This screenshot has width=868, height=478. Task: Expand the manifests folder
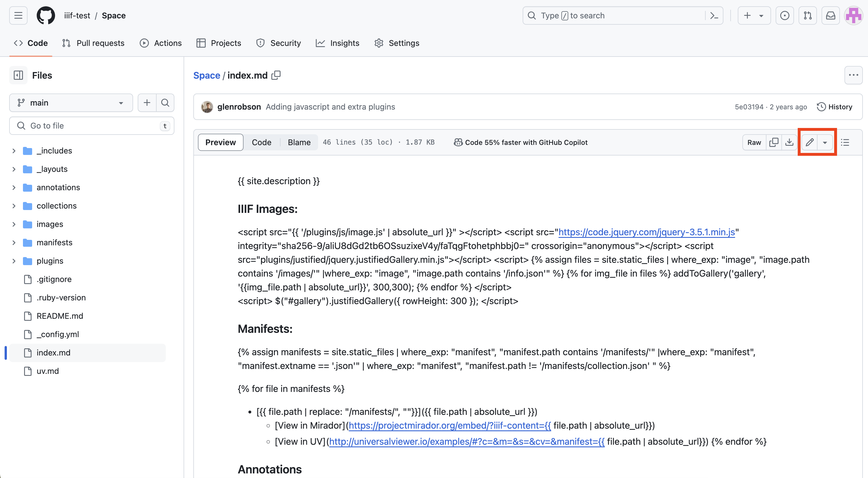point(14,242)
